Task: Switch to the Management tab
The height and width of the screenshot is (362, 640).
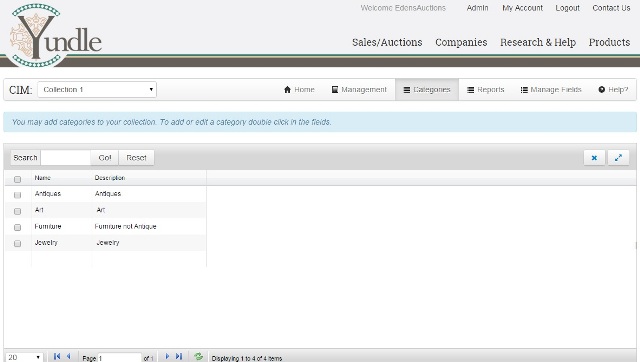Action: [359, 89]
